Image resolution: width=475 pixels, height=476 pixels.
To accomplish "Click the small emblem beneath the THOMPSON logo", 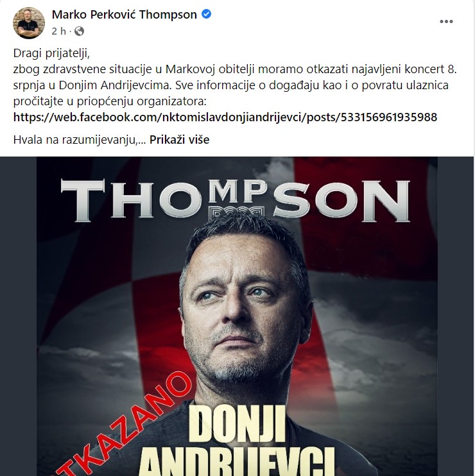I will tap(237, 212).
